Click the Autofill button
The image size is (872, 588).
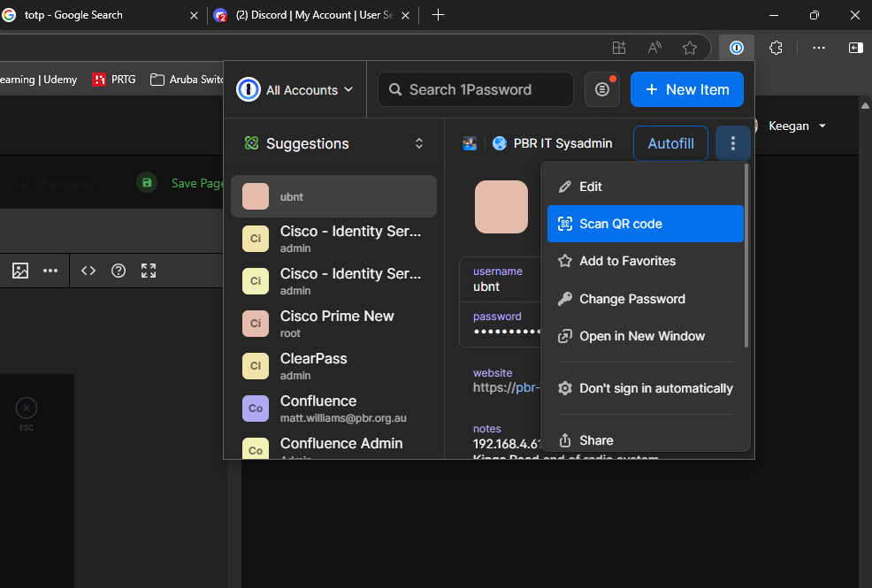(x=670, y=143)
